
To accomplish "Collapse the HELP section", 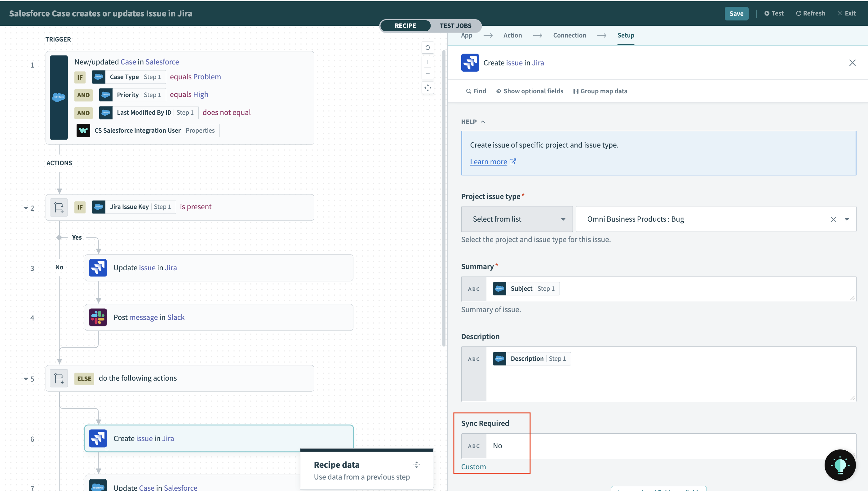I will (x=483, y=122).
